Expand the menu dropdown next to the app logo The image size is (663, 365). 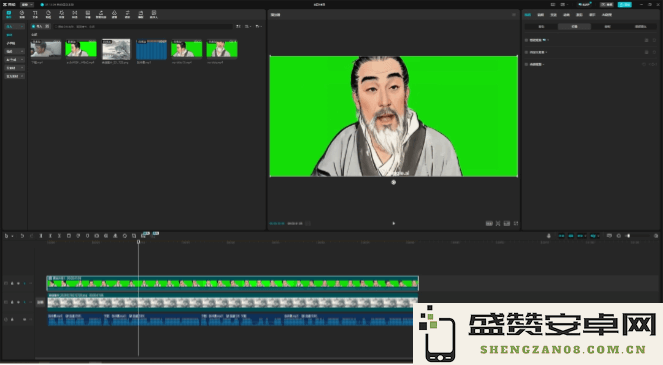tap(27, 5)
